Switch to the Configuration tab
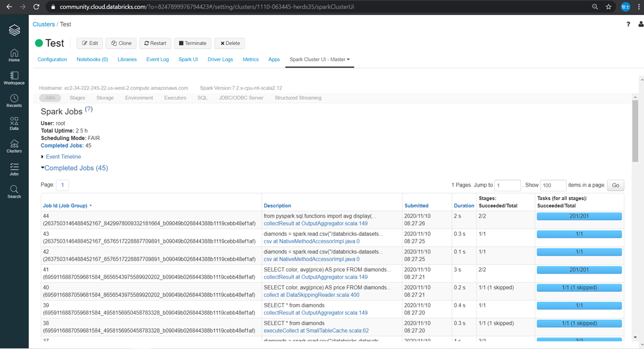 coord(52,59)
